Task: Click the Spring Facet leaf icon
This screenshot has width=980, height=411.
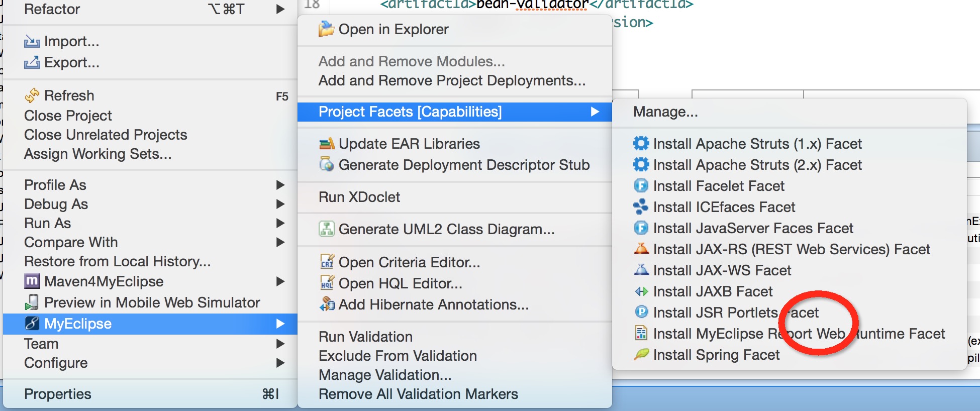Action: coord(641,354)
